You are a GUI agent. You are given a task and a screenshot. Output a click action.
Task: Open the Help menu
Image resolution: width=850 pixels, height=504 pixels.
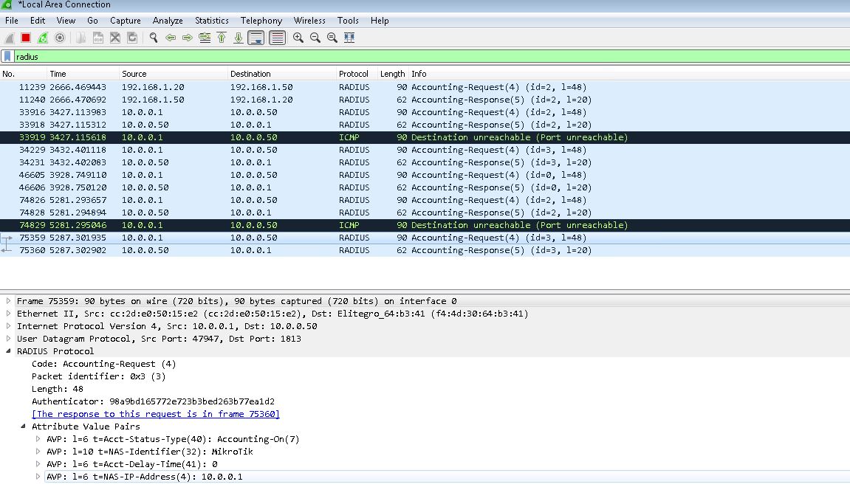pos(380,21)
